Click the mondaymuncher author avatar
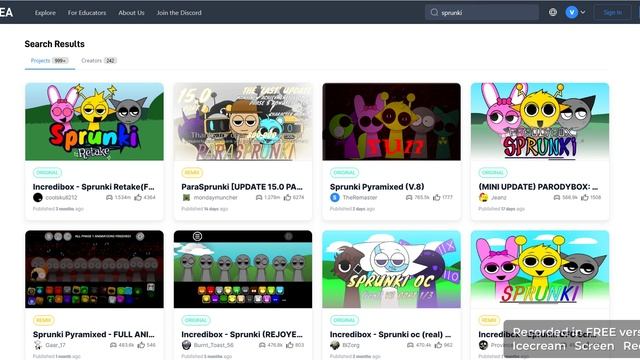The height and width of the screenshot is (360, 640). 186,198
